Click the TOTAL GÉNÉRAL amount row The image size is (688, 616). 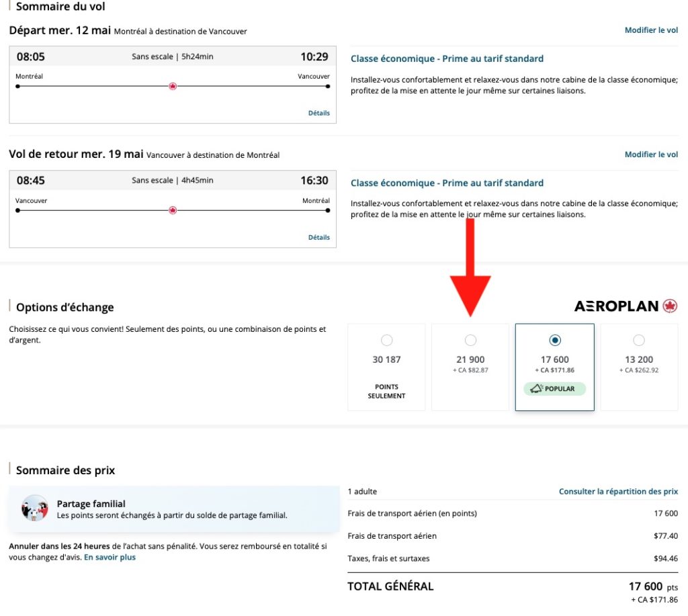(x=648, y=586)
